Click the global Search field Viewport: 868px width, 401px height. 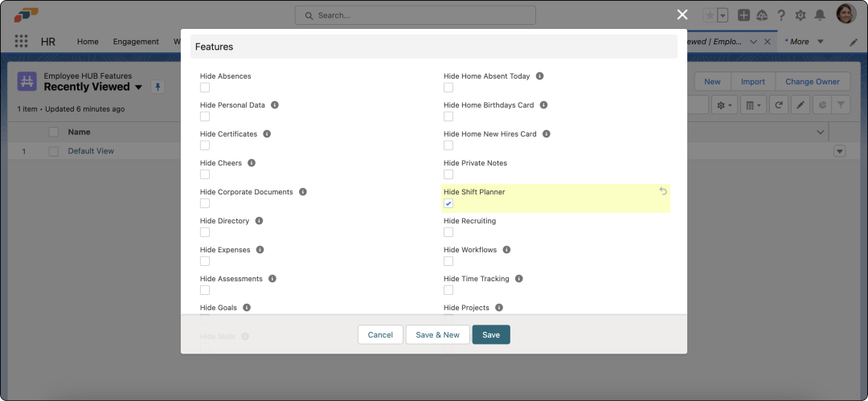pos(415,15)
